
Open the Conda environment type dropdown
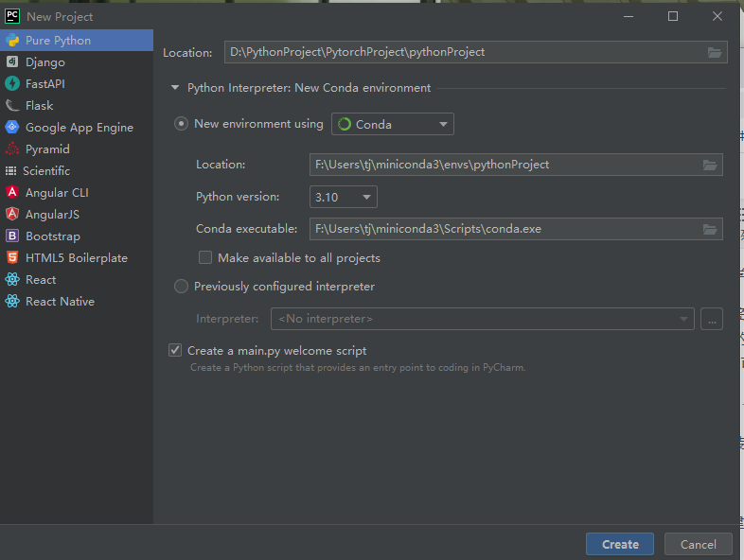tap(393, 124)
